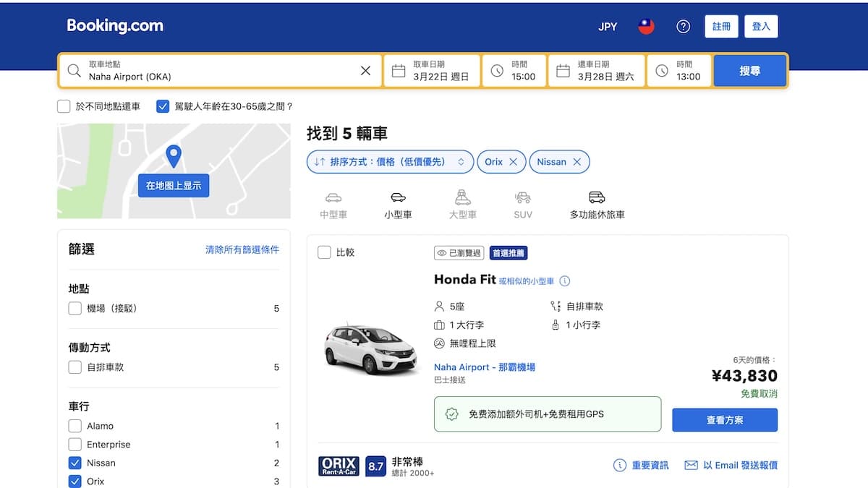Open language selection via flag icon
This screenshot has width=868, height=488.
[646, 27]
